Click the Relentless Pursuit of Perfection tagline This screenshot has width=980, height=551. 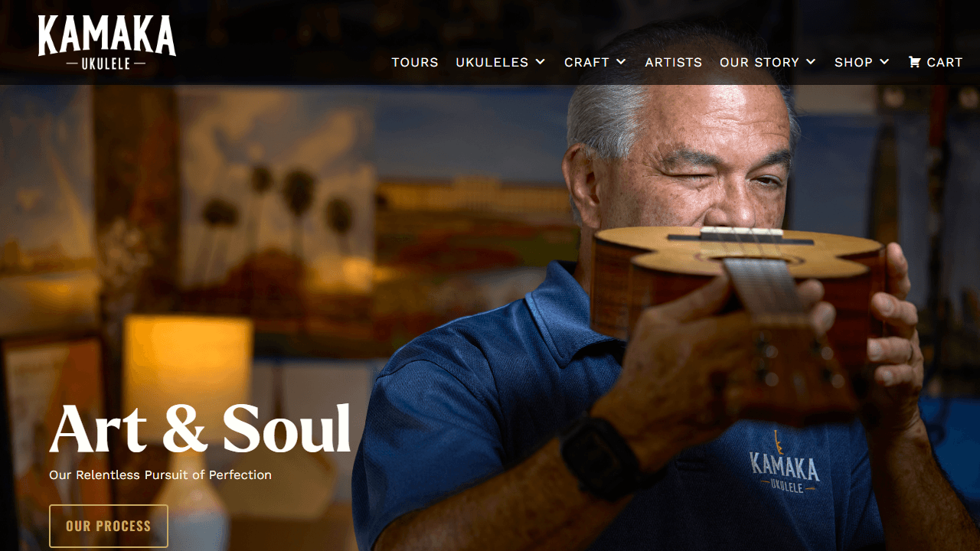[x=160, y=474]
